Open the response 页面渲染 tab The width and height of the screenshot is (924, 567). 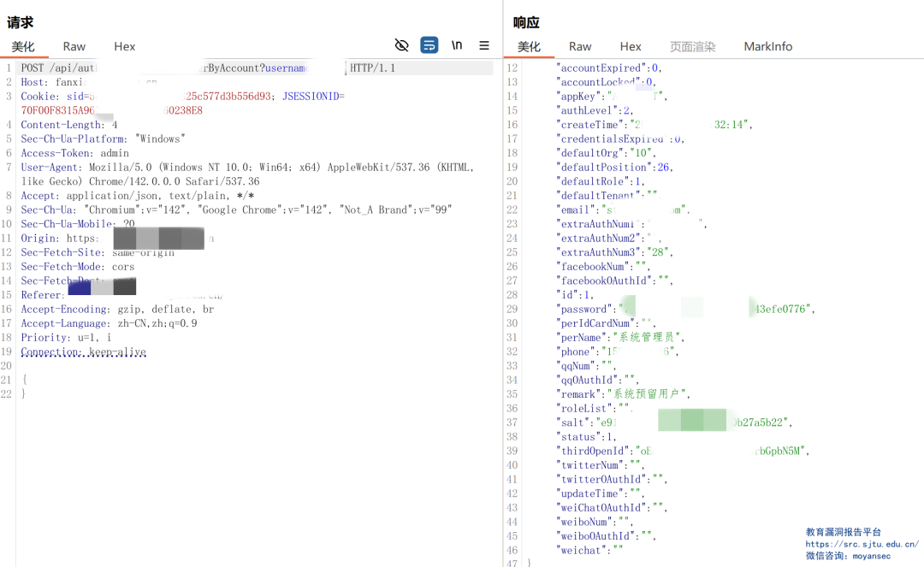[x=692, y=46]
